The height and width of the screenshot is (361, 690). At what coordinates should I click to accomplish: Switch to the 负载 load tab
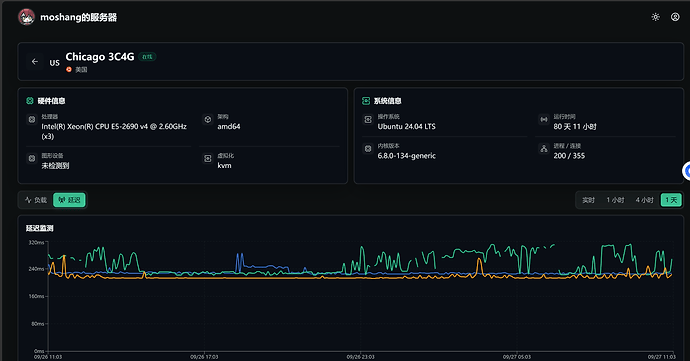point(36,200)
